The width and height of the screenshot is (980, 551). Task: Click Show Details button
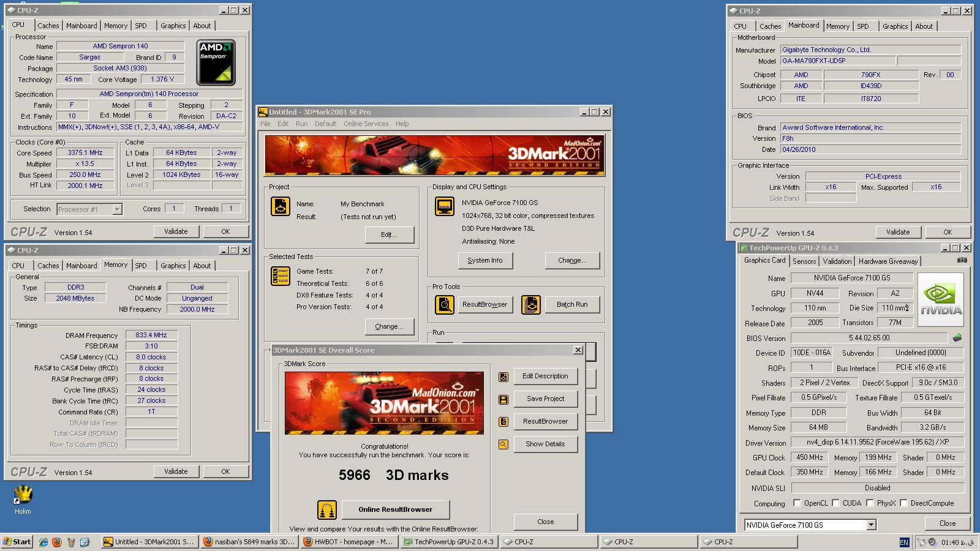tap(545, 444)
